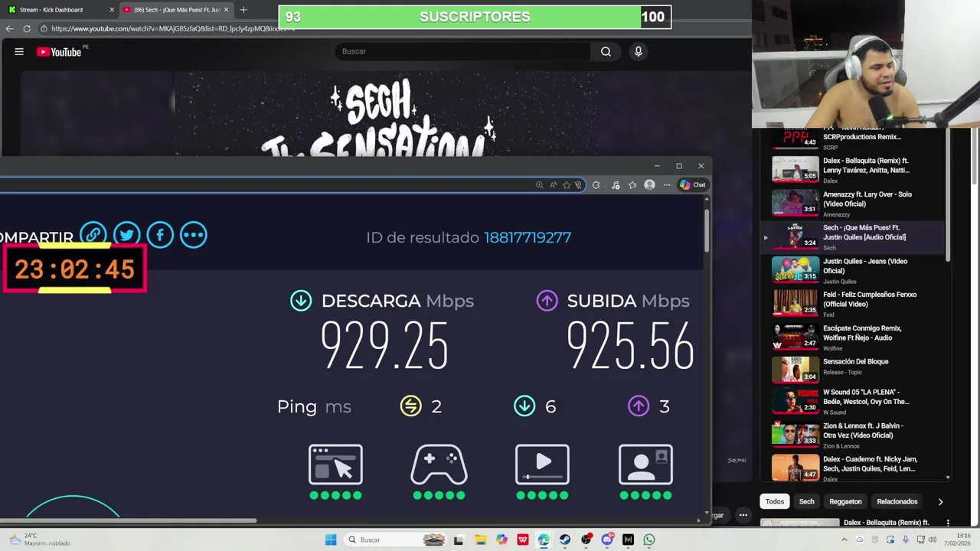980x551 pixels.
Task: Click the taskbar volume icon
Action: click(x=933, y=540)
